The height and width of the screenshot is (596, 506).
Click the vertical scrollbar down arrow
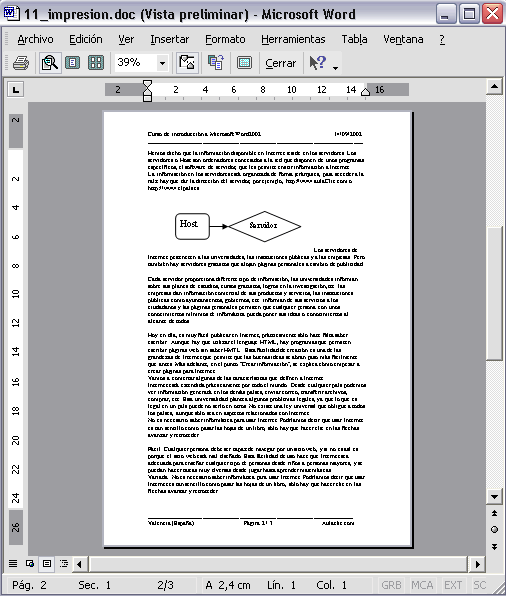tap(494, 497)
